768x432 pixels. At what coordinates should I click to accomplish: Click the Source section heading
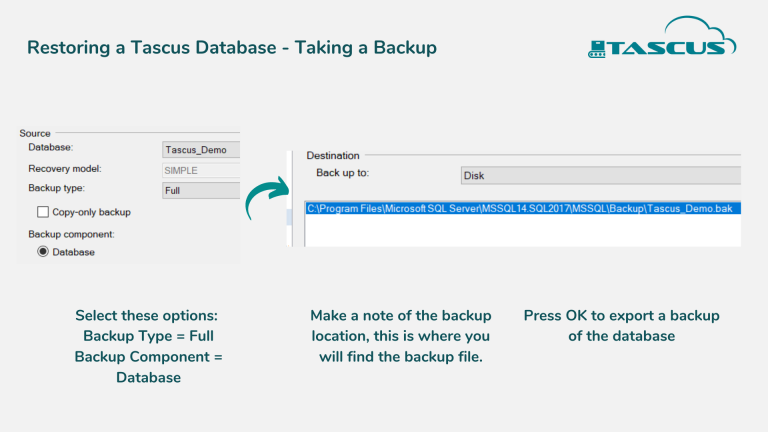(35, 133)
